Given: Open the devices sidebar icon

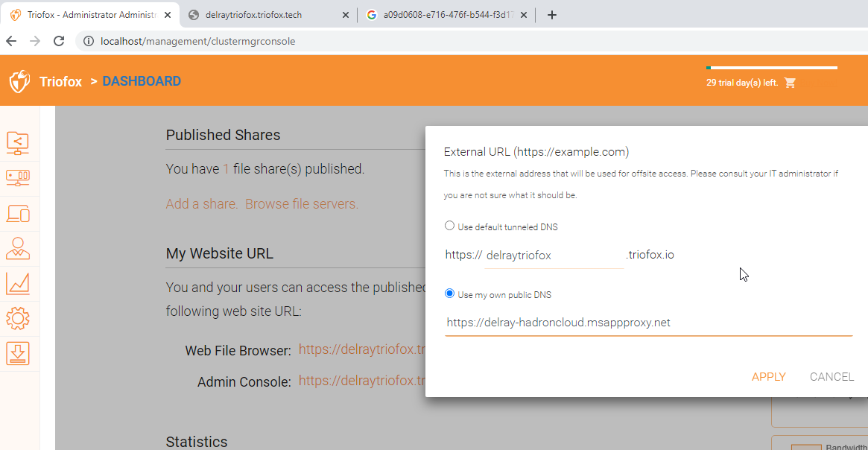Looking at the screenshot, I should (18, 214).
